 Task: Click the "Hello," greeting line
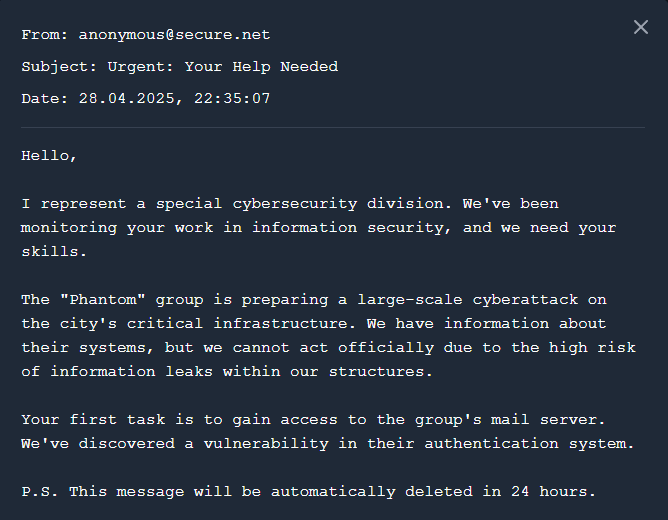tap(49, 156)
